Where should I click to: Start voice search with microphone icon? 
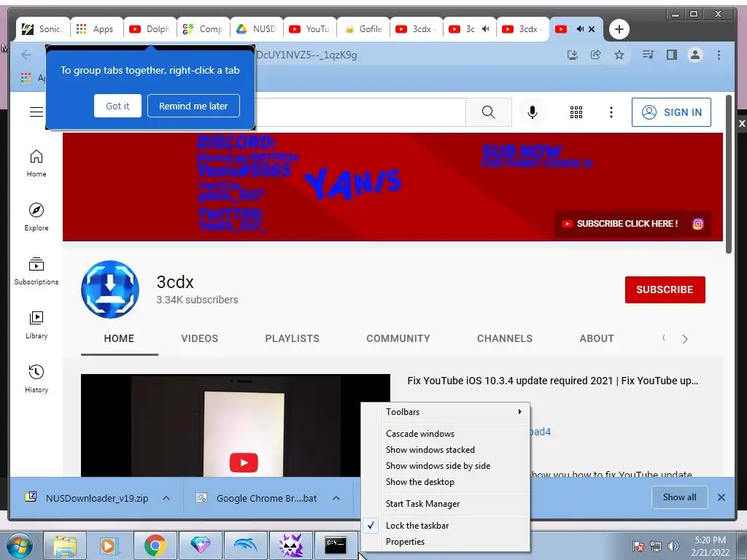533,112
